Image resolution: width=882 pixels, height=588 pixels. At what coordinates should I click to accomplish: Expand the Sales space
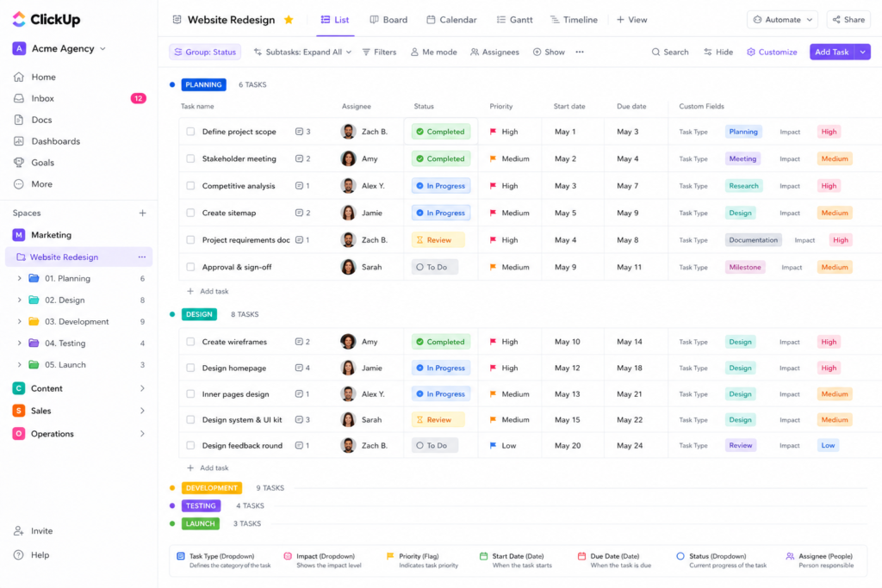142,411
